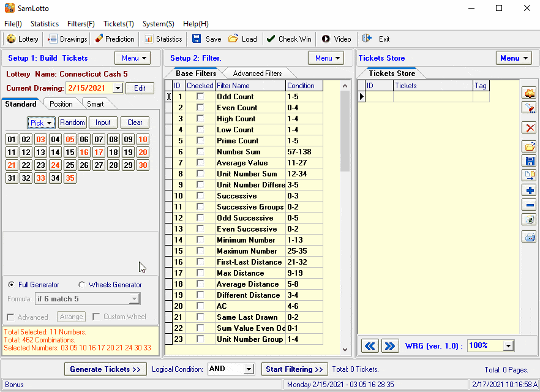The height and width of the screenshot is (392, 540).
Task: Go to previous page with double left arrows
Action: 370,346
